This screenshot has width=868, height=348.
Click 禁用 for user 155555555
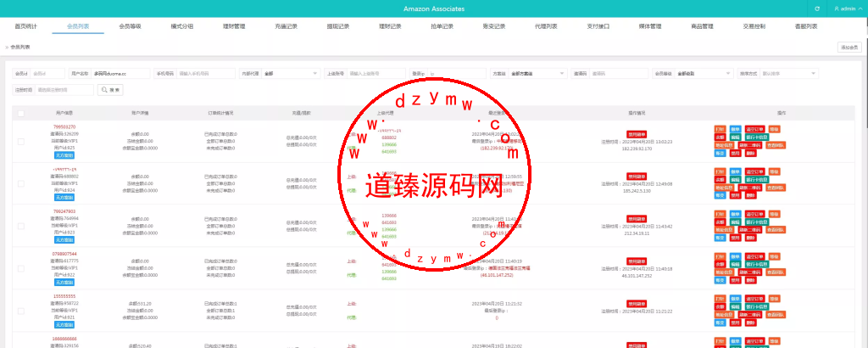(735, 323)
